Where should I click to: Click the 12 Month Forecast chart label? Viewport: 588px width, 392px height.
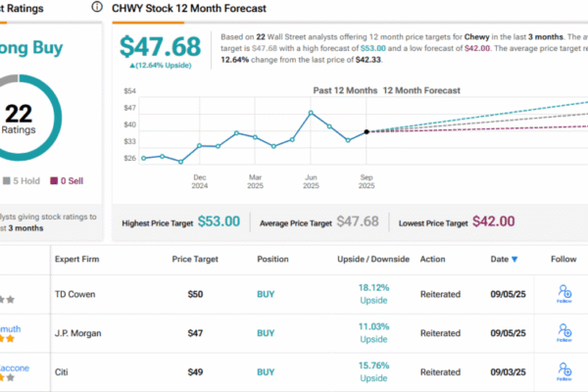click(421, 90)
